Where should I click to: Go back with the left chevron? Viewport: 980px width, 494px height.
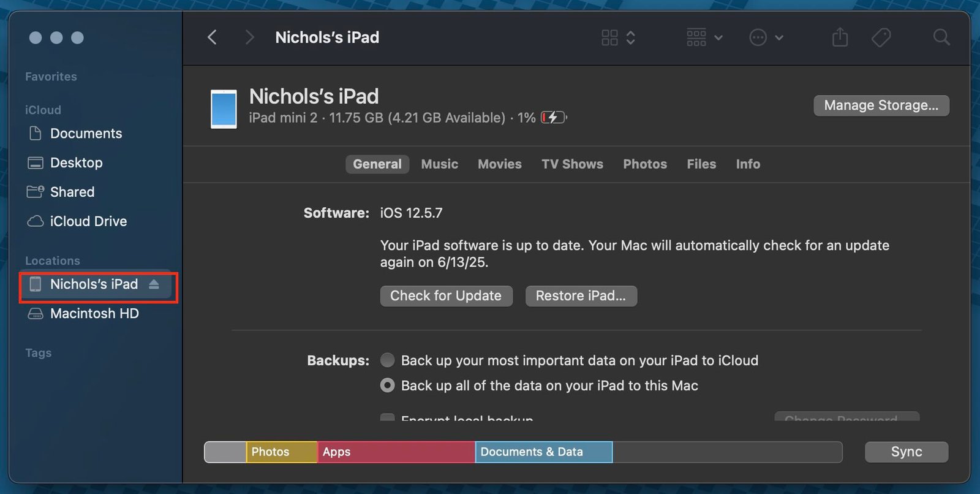coord(212,37)
